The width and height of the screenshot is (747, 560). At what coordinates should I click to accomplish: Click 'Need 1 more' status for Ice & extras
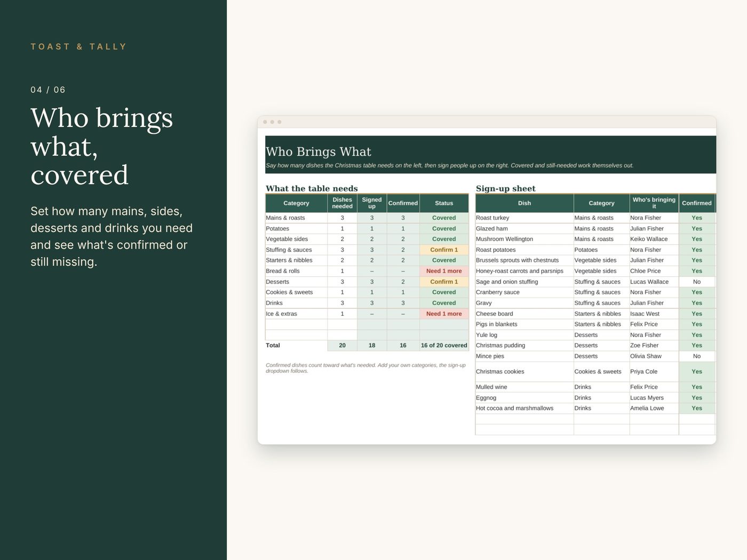click(x=444, y=314)
